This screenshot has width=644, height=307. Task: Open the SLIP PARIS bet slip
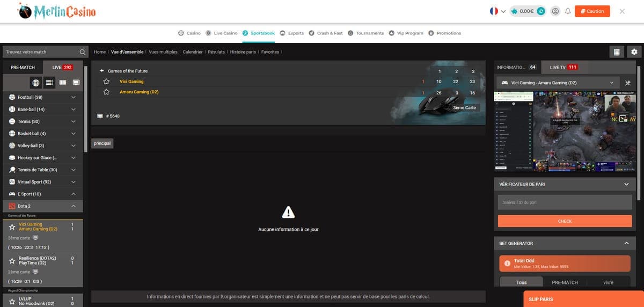(583, 299)
